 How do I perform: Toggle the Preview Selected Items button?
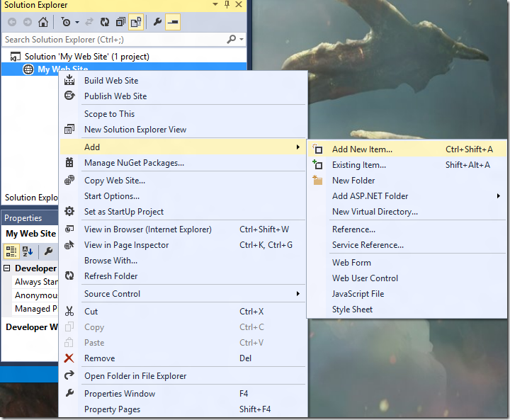[x=173, y=22]
